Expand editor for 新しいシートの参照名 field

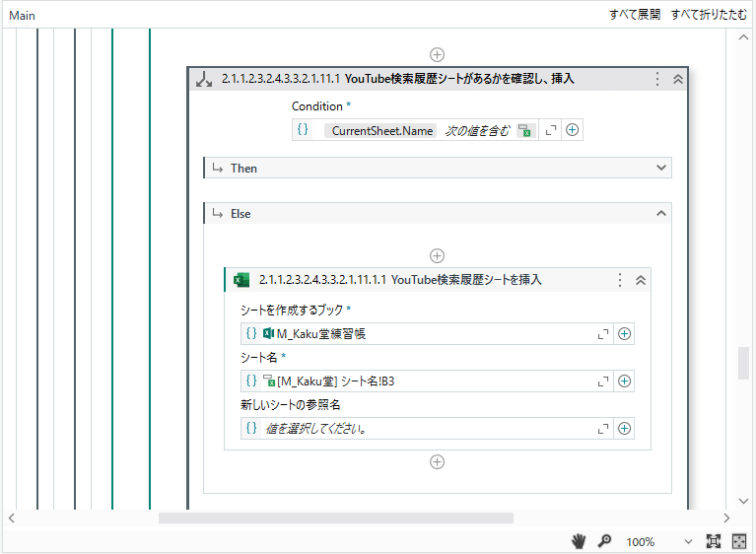[x=602, y=429]
